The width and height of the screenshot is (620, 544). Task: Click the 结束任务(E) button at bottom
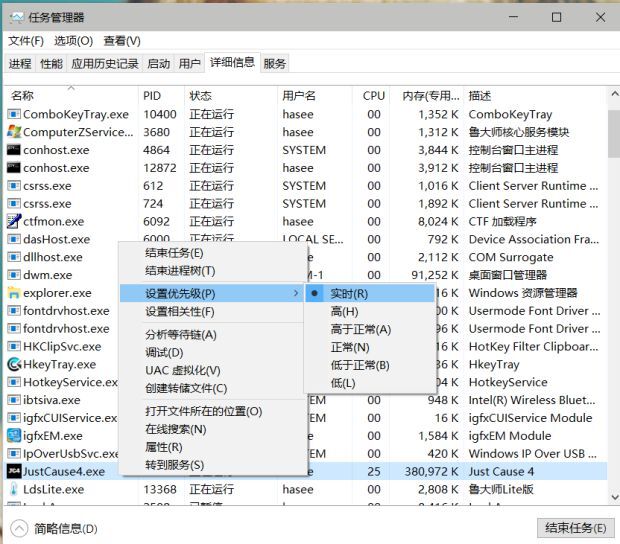click(576, 528)
